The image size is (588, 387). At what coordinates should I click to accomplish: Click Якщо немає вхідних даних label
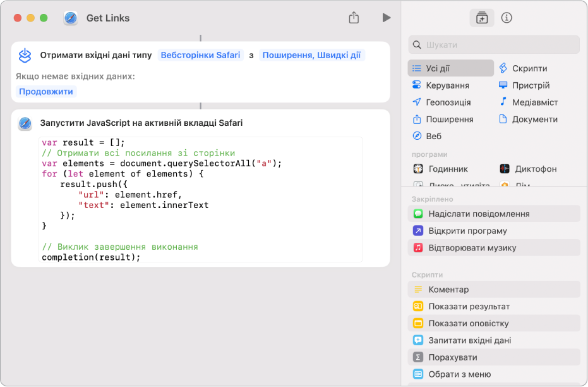click(75, 77)
